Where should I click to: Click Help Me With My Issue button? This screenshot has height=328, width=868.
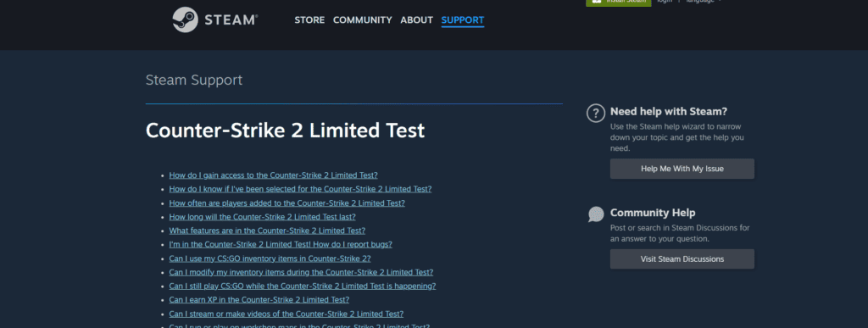[682, 169]
